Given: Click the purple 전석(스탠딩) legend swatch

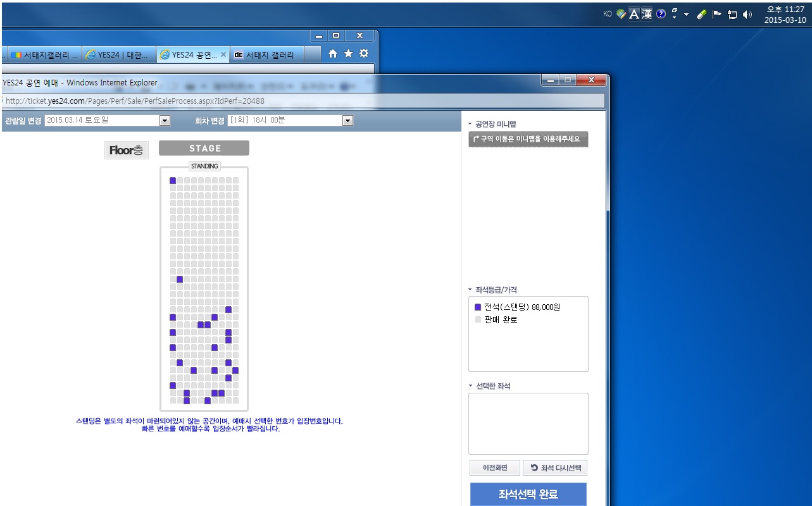Looking at the screenshot, I should click(x=478, y=307).
